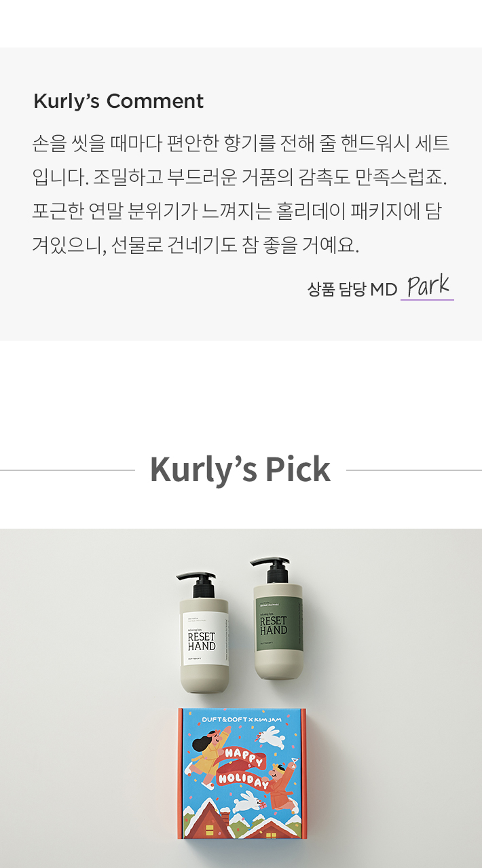Click the upper white rabbit illustration

tap(272, 738)
